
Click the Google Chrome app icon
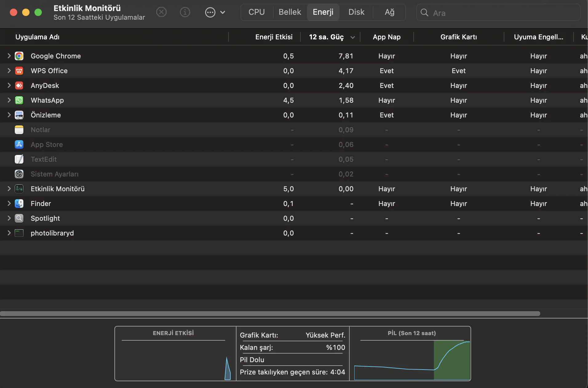[x=19, y=56]
